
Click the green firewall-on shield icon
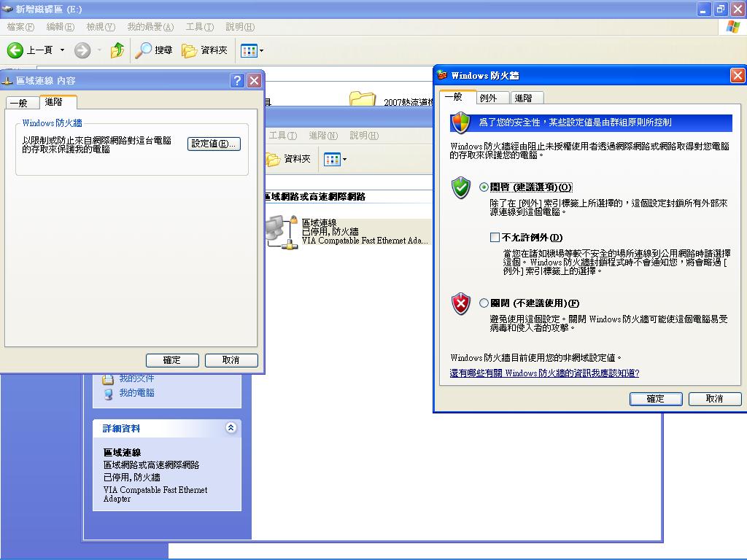(x=460, y=188)
